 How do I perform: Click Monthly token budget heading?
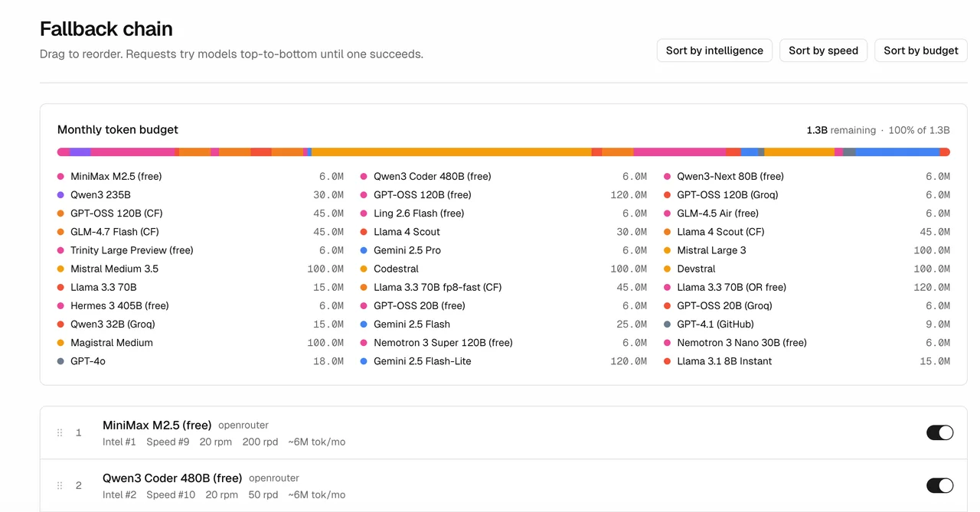coord(118,130)
